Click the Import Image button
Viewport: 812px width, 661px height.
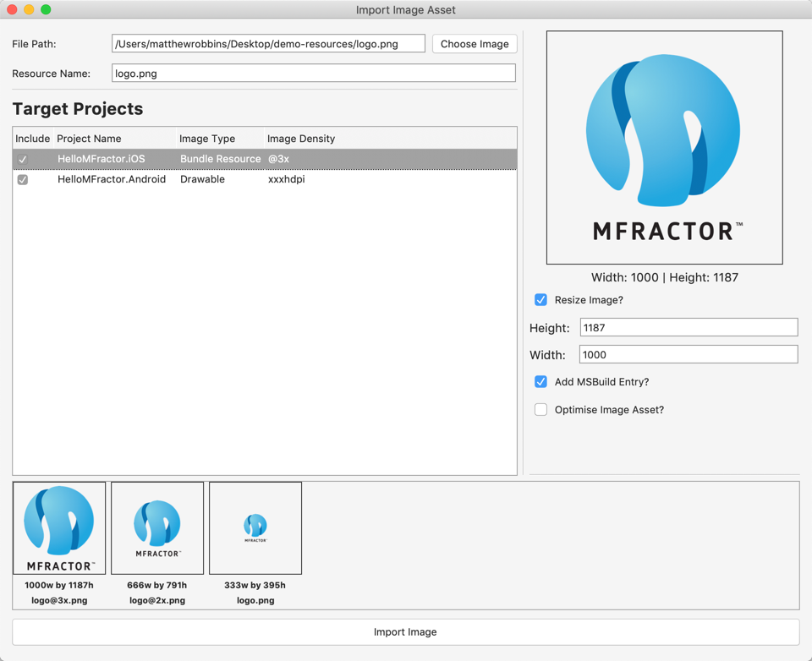click(405, 632)
